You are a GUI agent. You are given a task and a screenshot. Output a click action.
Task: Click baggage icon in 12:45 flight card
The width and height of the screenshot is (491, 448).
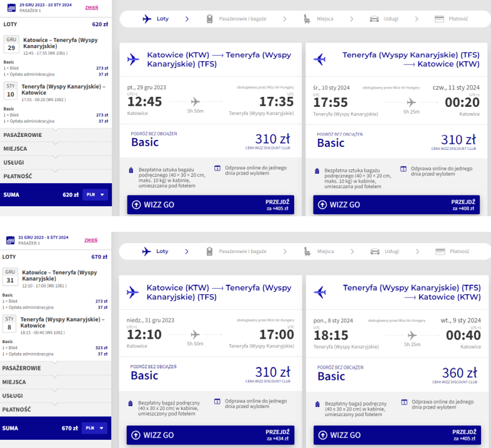point(131,171)
